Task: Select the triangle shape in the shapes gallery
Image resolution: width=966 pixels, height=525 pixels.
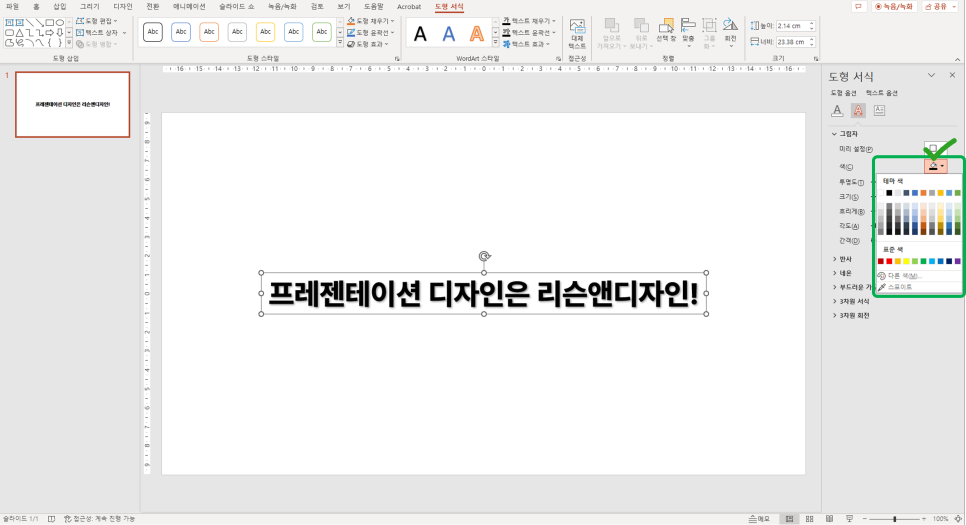Action: [x=20, y=33]
